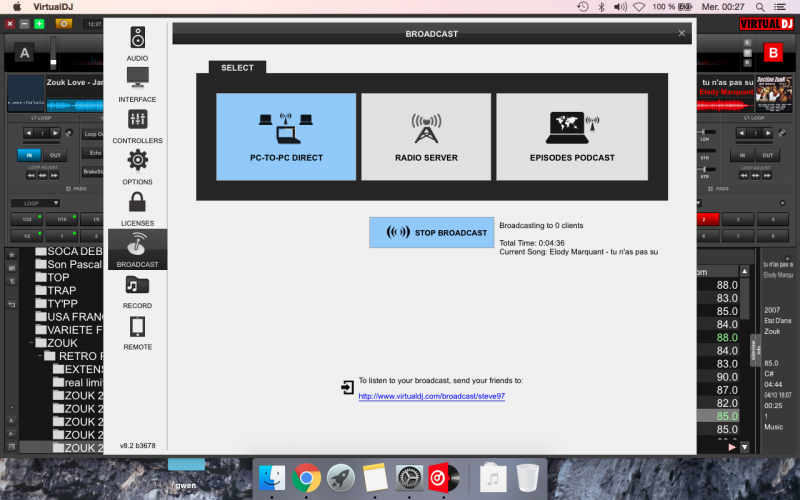Screen dimensions: 800x500
Task: Increase browser font size A icon
Action: (x=11, y=421)
